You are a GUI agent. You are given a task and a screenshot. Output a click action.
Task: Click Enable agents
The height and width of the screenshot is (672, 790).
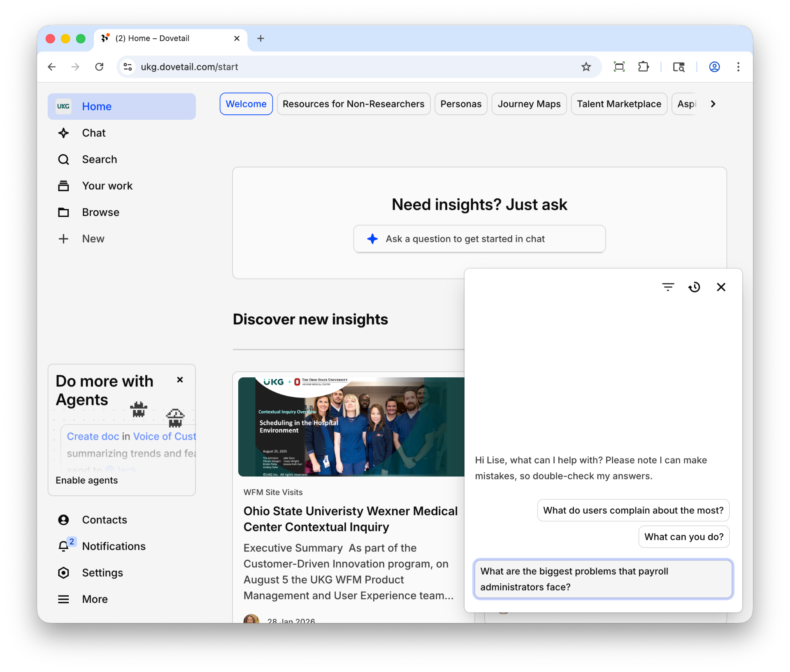(87, 480)
